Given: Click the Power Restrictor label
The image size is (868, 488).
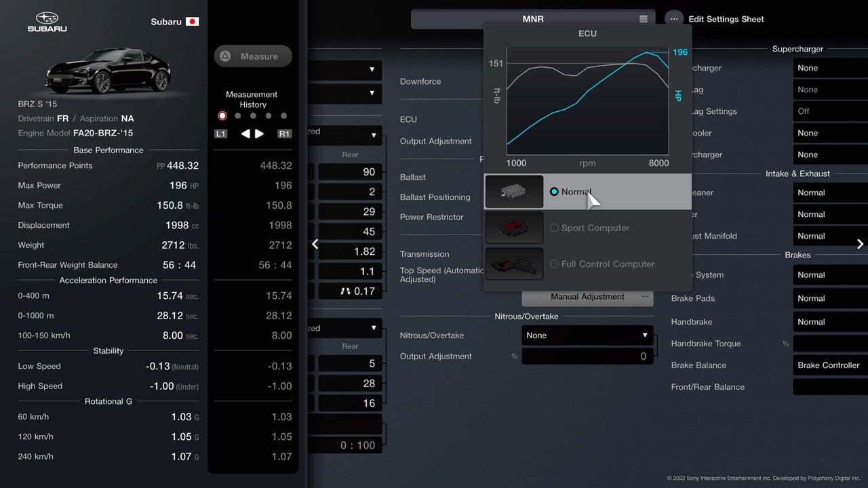Looking at the screenshot, I should (432, 217).
